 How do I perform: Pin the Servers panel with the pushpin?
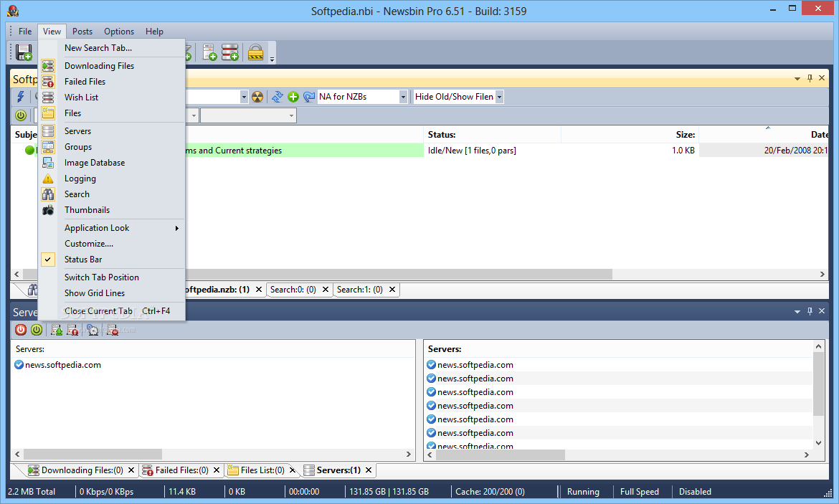(x=810, y=311)
